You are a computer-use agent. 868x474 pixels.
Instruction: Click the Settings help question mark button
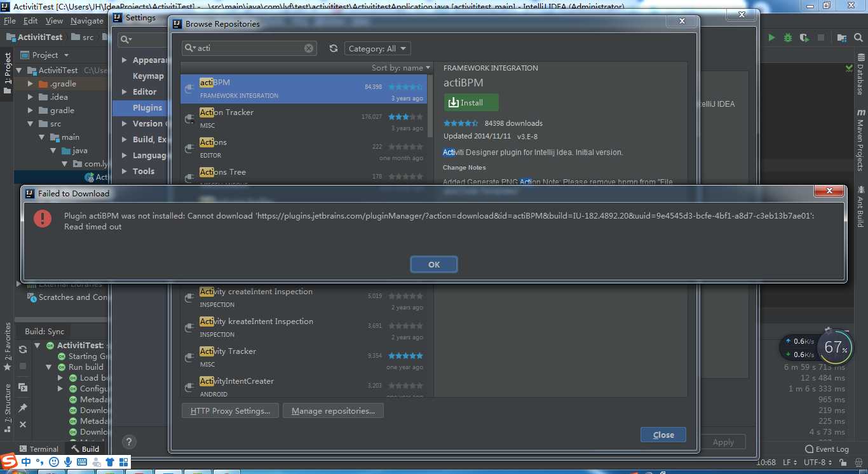pyautogui.click(x=129, y=442)
